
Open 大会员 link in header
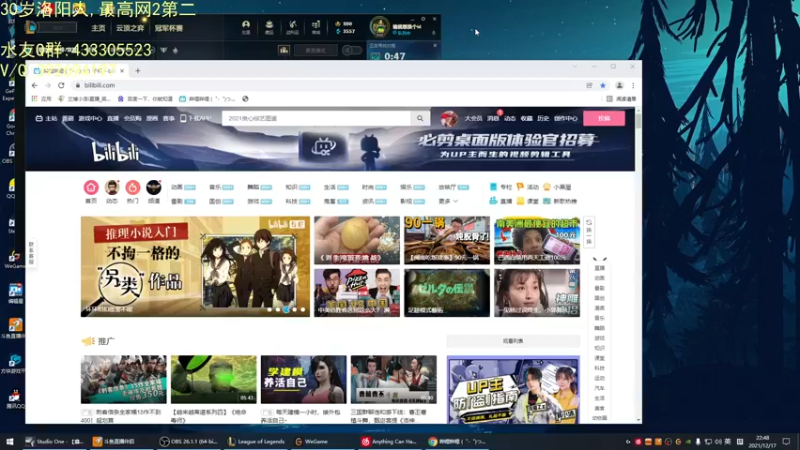pyautogui.click(x=473, y=118)
